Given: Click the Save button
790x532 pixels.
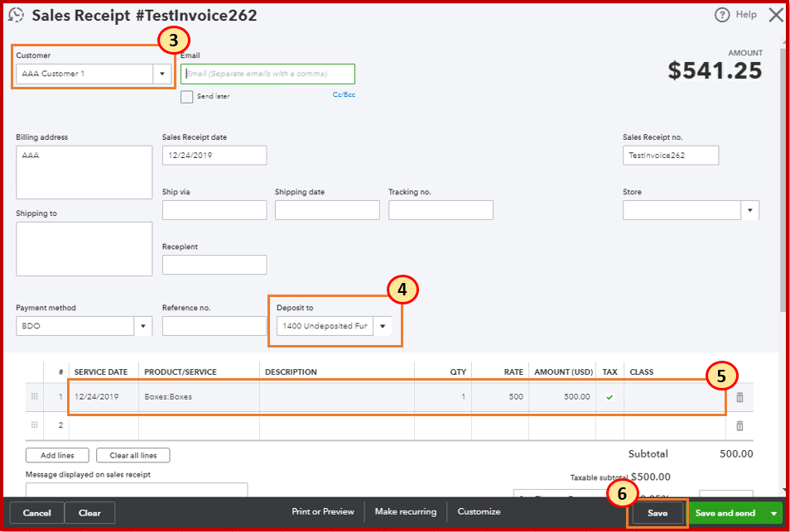Looking at the screenshot, I should [x=658, y=513].
